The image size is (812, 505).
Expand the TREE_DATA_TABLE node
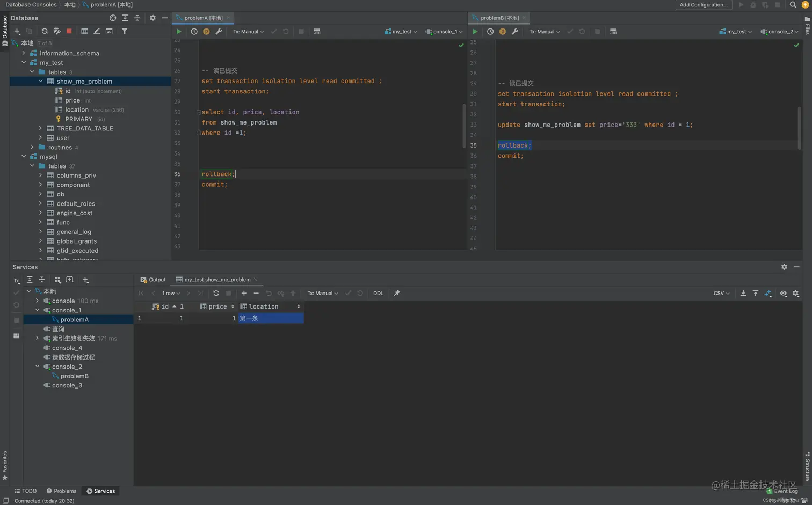click(40, 128)
